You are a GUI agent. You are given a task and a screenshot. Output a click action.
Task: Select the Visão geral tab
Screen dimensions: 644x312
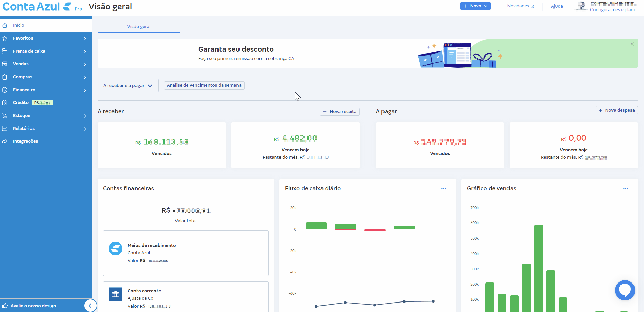[x=139, y=27]
